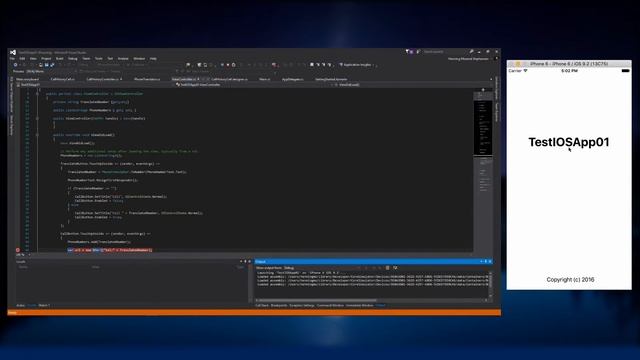Open the editor zoom percentage dropdown
The width and height of the screenshot is (640, 360).
(x=22, y=255)
